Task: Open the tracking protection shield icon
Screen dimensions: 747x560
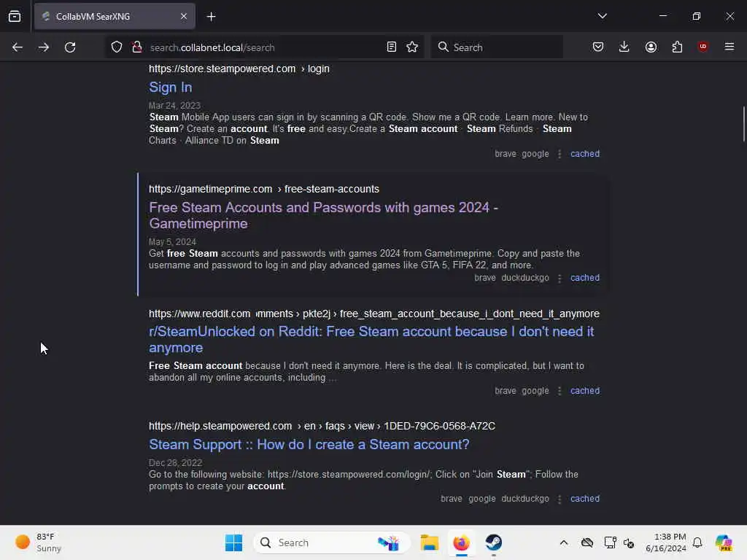Action: pyautogui.click(x=117, y=47)
